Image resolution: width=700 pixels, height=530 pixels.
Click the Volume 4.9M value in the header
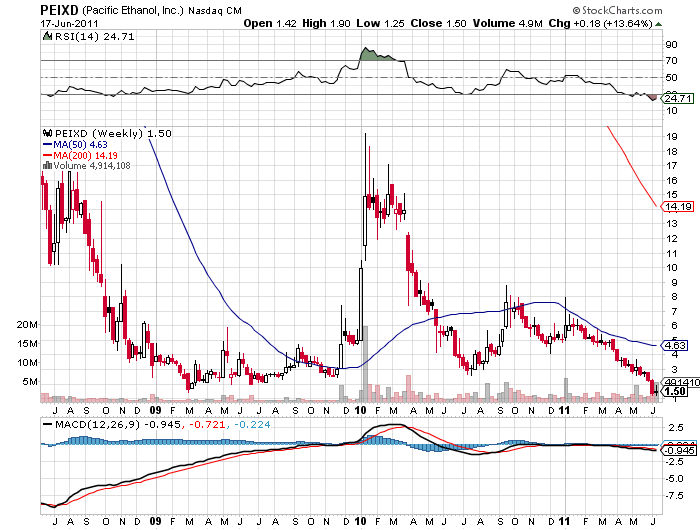508,24
